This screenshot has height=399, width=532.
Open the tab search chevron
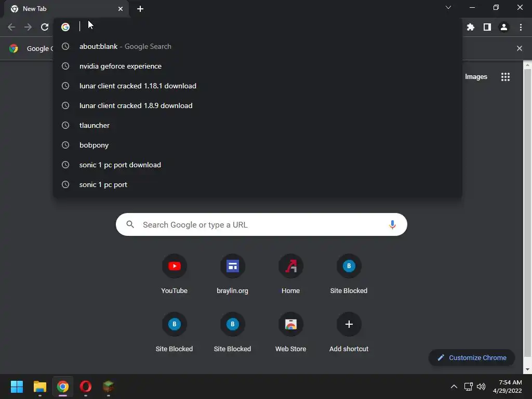pos(448,7)
